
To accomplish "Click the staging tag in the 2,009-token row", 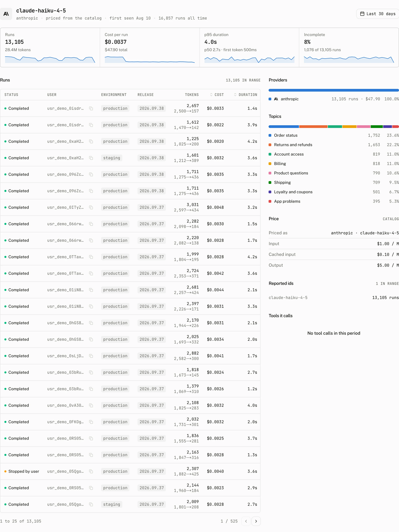I will coord(112,504).
